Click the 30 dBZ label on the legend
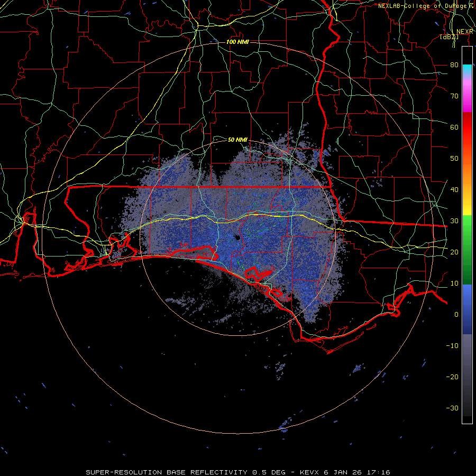476x476 pixels. pos(454,221)
